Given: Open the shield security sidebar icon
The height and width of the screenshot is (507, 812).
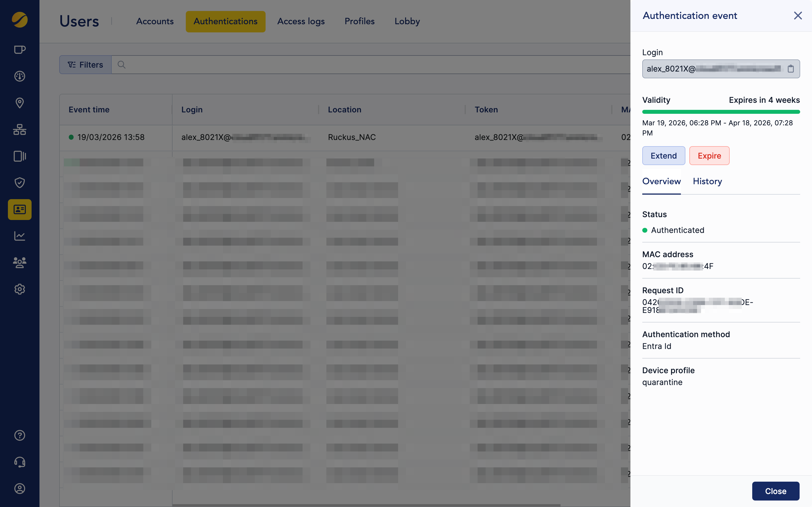Looking at the screenshot, I should click(19, 183).
